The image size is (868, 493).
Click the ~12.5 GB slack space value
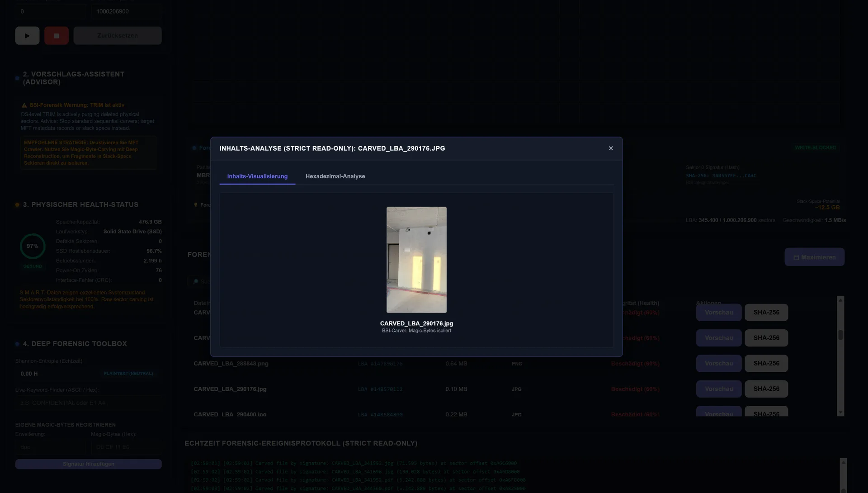click(x=827, y=208)
